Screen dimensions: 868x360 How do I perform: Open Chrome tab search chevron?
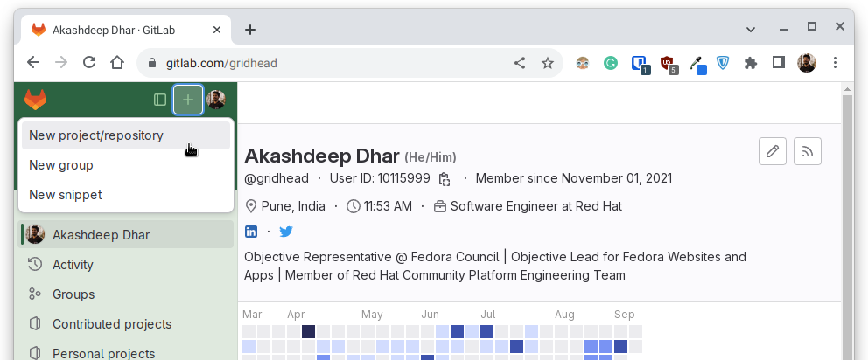(x=751, y=30)
